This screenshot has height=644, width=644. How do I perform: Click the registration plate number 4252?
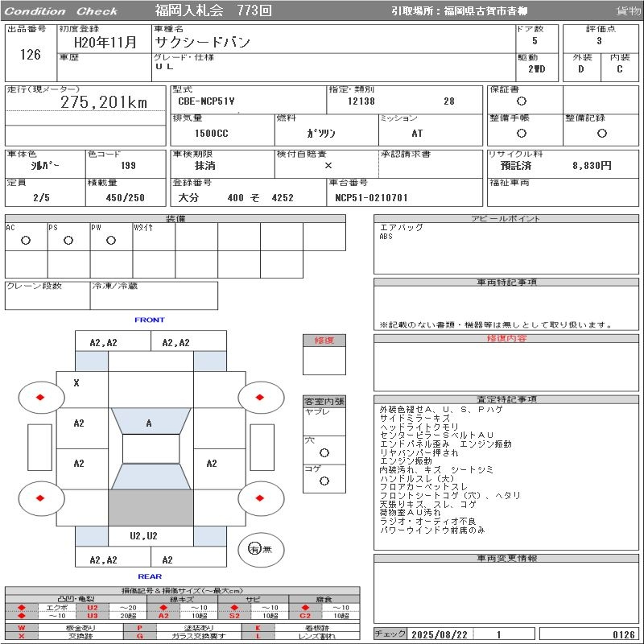click(x=283, y=197)
